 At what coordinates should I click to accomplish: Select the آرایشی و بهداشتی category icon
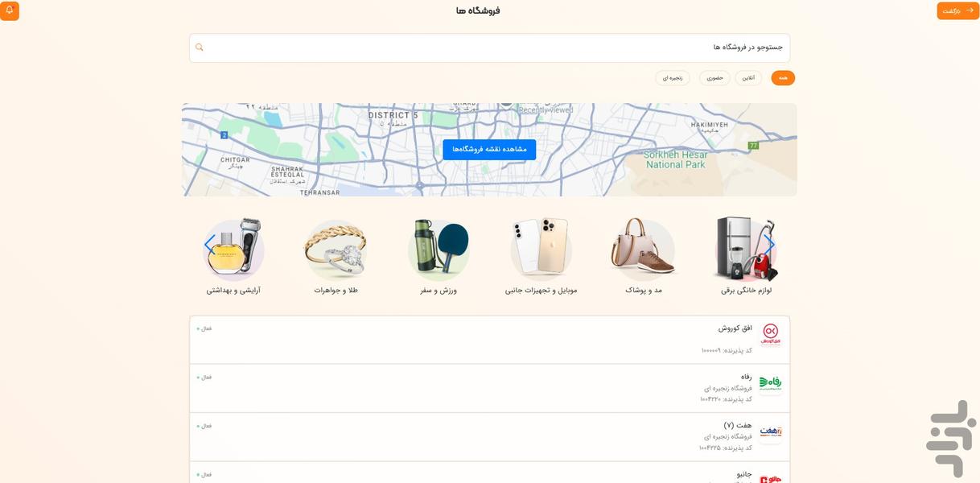[233, 249]
